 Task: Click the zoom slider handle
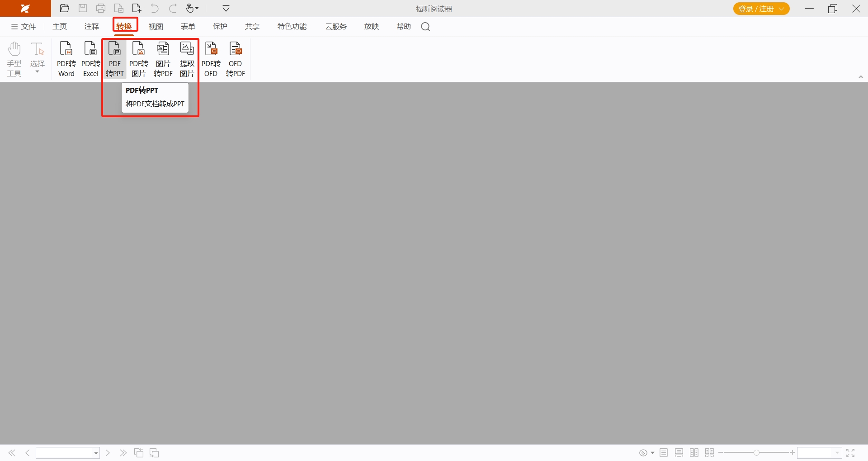pyautogui.click(x=756, y=453)
